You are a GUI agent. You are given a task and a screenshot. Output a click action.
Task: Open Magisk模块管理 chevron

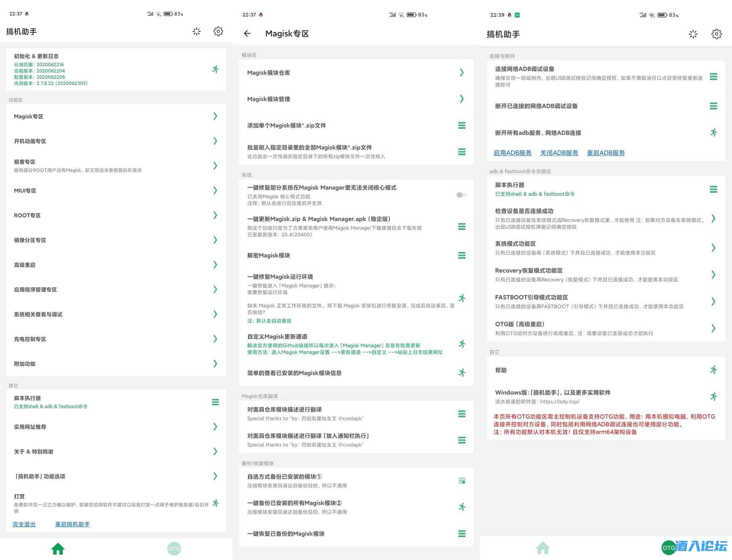[462, 99]
